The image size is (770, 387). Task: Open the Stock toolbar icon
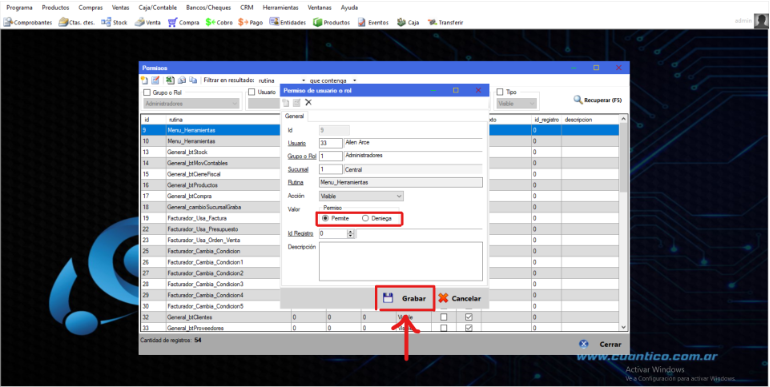pos(114,23)
